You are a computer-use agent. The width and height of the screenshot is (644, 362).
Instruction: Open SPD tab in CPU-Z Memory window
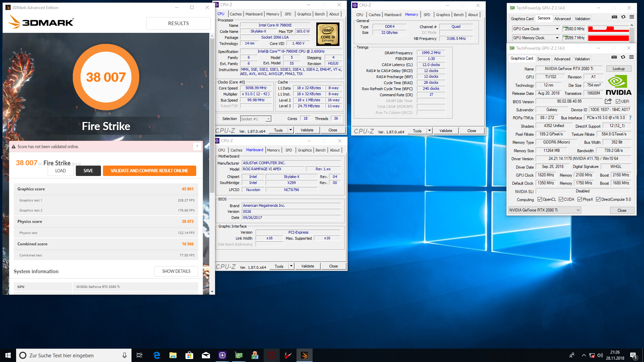click(x=427, y=15)
